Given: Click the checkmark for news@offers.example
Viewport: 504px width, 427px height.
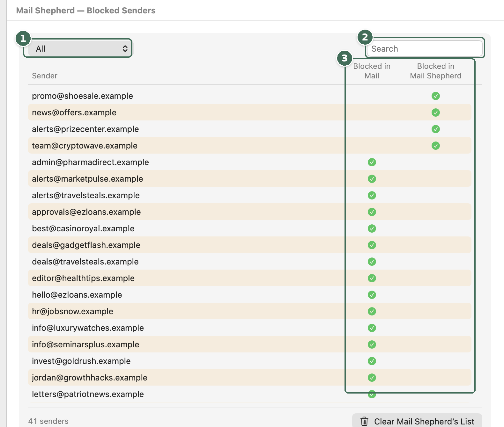Looking at the screenshot, I should (x=436, y=112).
